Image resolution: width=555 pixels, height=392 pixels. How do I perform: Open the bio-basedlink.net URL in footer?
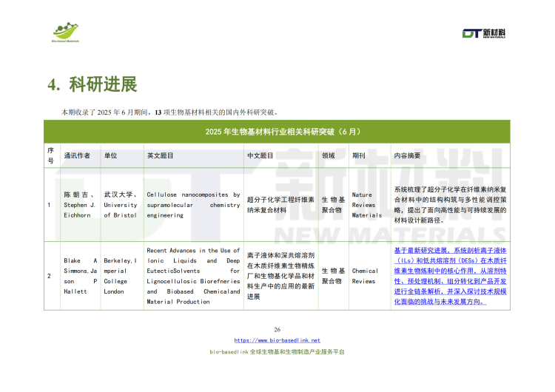(x=277, y=340)
